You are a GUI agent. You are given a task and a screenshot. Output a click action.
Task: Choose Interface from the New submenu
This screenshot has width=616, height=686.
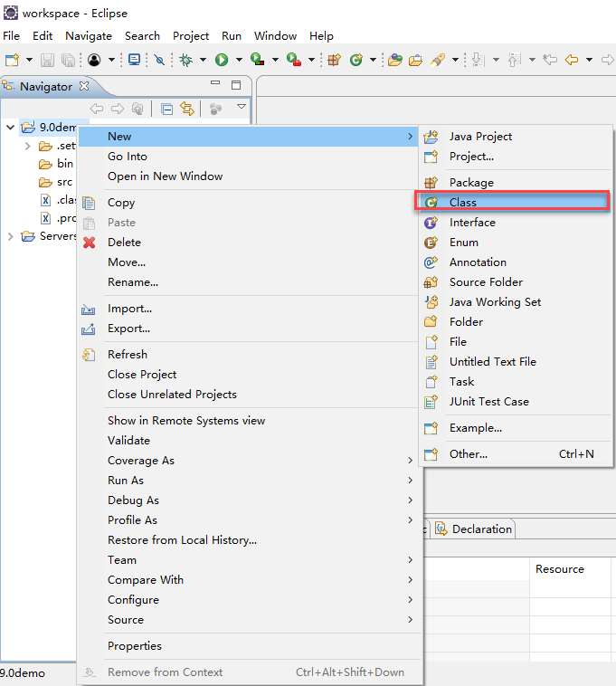[472, 223]
